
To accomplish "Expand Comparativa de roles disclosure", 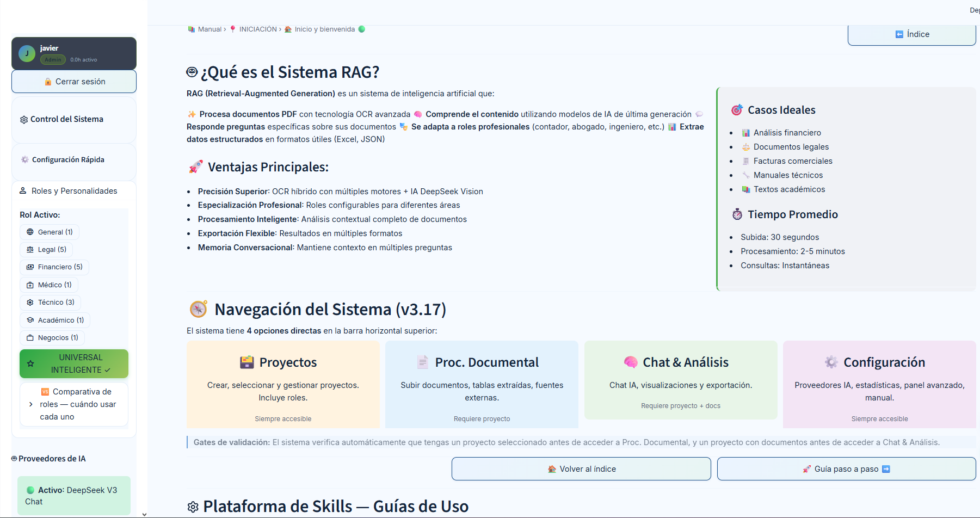I will (74, 404).
